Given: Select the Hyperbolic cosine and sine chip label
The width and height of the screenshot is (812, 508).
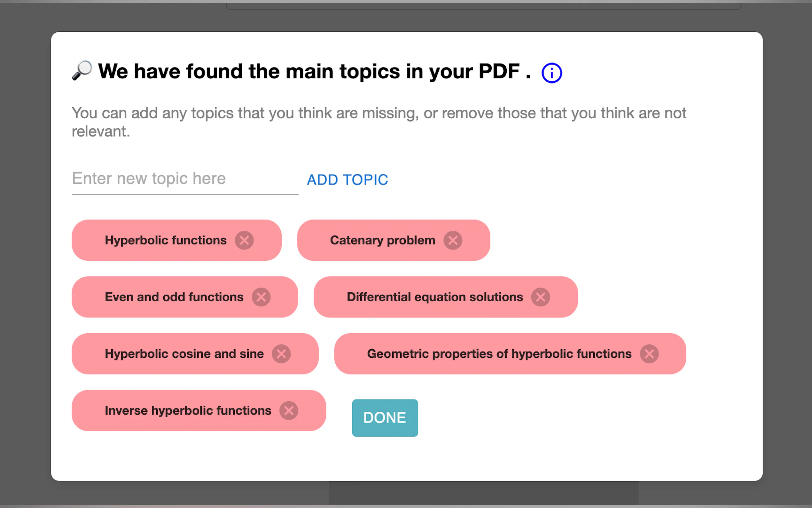Looking at the screenshot, I should pyautogui.click(x=184, y=354).
